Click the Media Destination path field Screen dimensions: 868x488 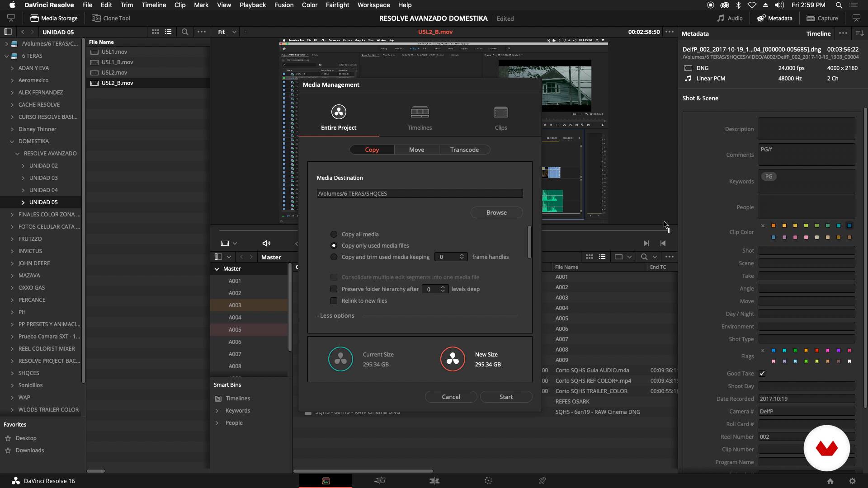pyautogui.click(x=420, y=193)
